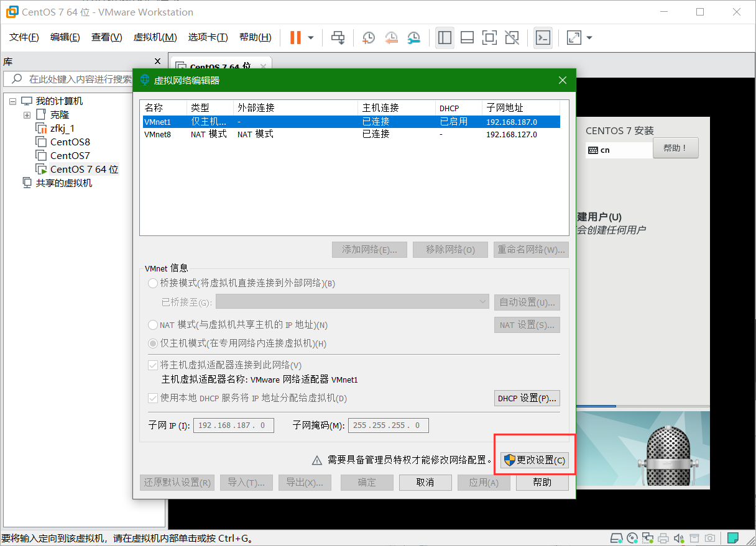Select the VMnet1 network row
756x546 pixels.
(351, 122)
